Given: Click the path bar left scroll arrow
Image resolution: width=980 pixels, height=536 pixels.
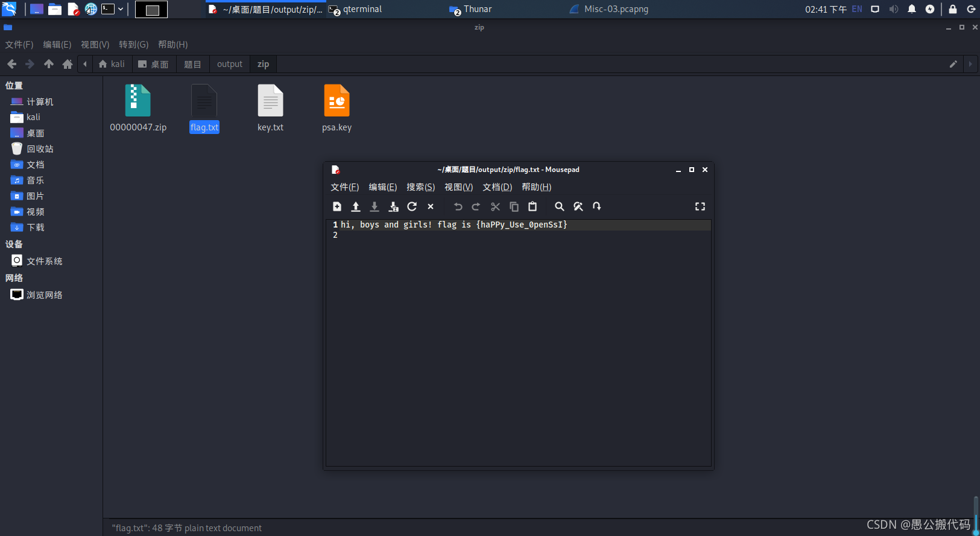Looking at the screenshot, I should [85, 64].
